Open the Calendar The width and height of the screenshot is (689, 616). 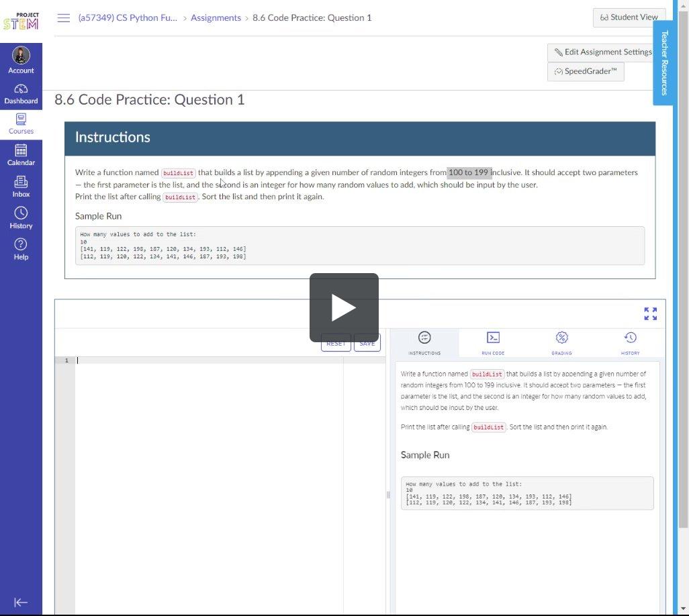point(21,156)
